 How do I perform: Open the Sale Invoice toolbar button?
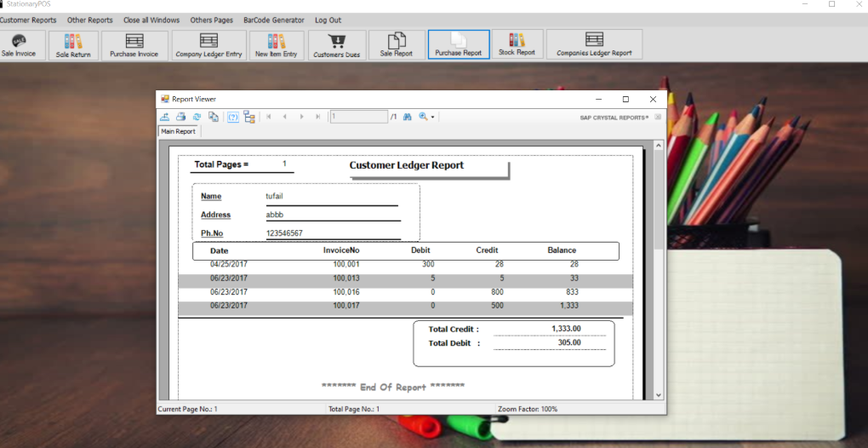[x=19, y=45]
